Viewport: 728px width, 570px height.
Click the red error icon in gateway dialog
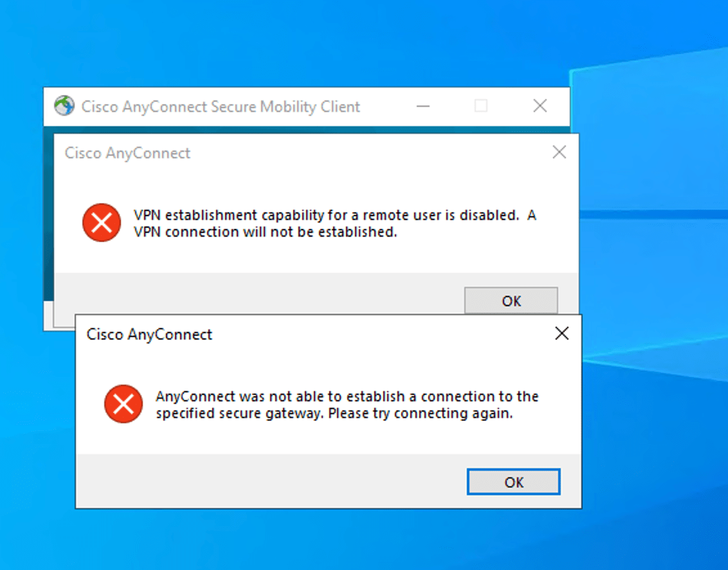(123, 403)
